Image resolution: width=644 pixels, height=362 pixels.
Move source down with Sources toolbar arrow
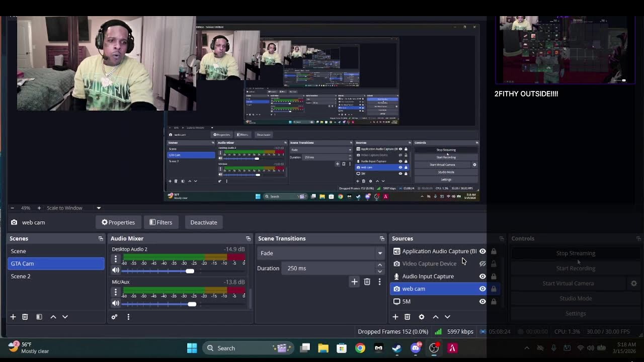click(x=447, y=317)
